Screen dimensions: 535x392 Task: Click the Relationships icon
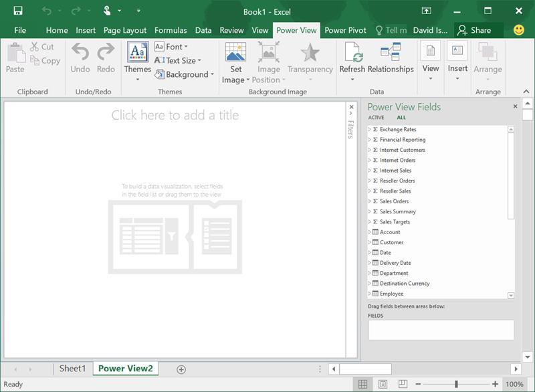click(391, 52)
